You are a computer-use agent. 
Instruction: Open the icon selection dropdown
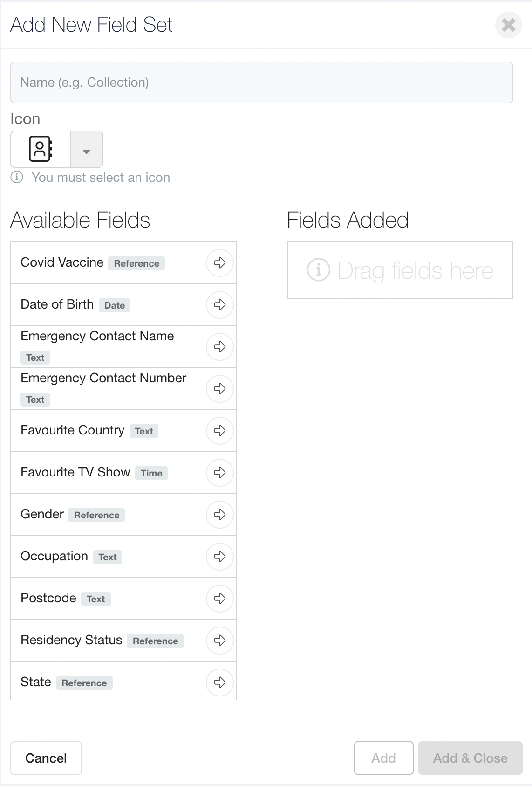pos(87,149)
